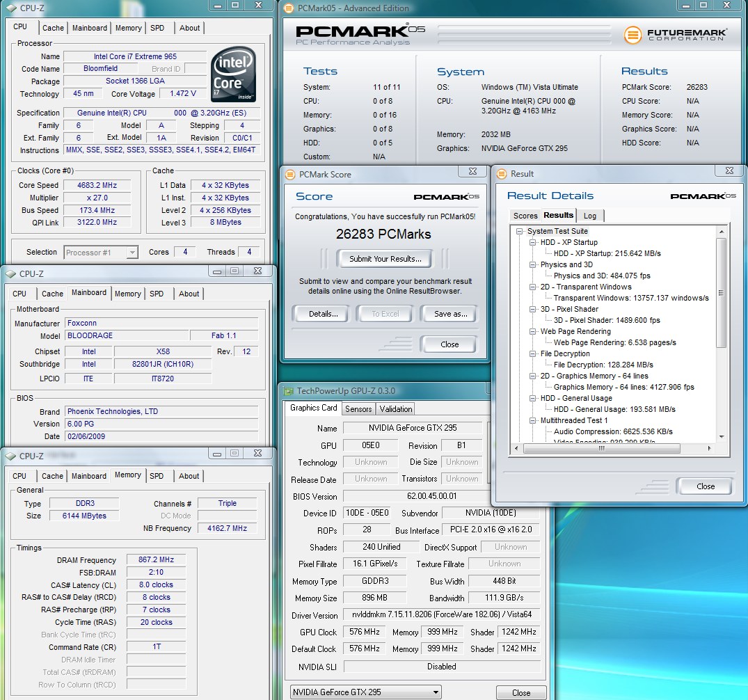
Task: Switch to SPD tab in top CPU-Z
Action: click(x=157, y=28)
